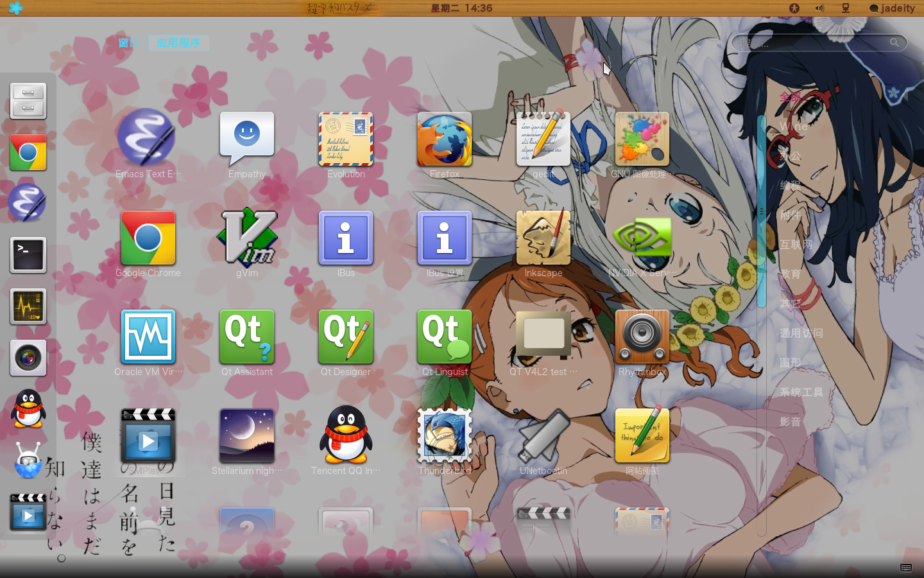Open Stellarium night sky app
924x578 pixels.
[247, 441]
